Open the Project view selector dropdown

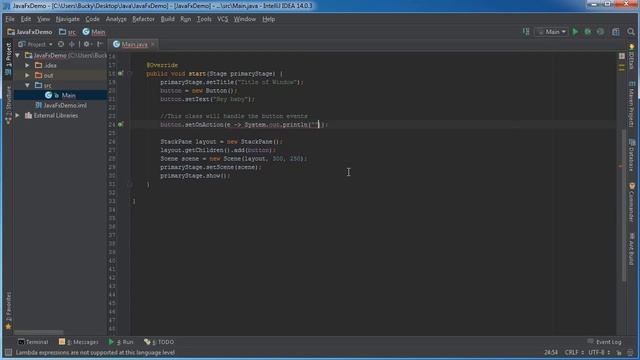click(36, 44)
